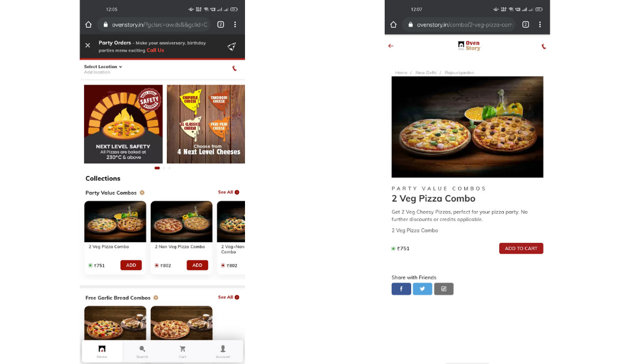Copy share link with the gray icon
Screen dimensions: 629x364
tap(444, 289)
